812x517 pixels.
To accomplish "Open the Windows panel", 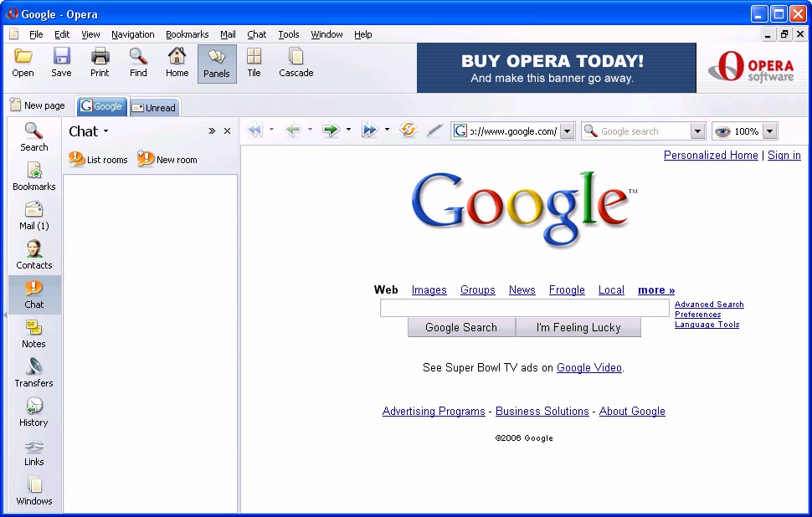I will tap(34, 491).
